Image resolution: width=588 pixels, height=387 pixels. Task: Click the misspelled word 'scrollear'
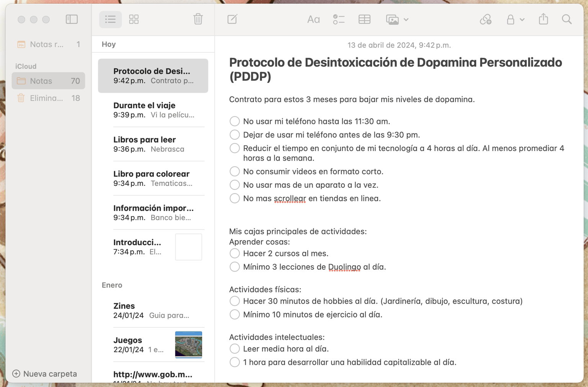pyautogui.click(x=290, y=198)
